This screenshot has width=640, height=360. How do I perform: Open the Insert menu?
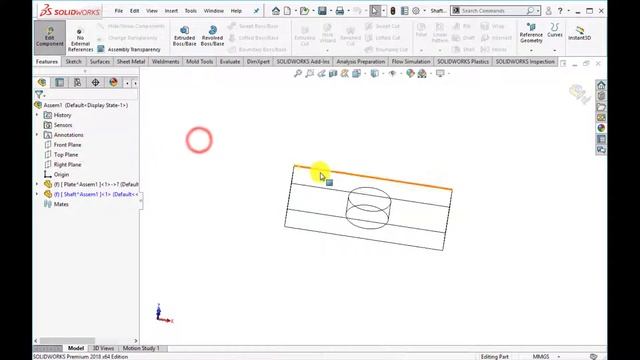click(x=171, y=11)
